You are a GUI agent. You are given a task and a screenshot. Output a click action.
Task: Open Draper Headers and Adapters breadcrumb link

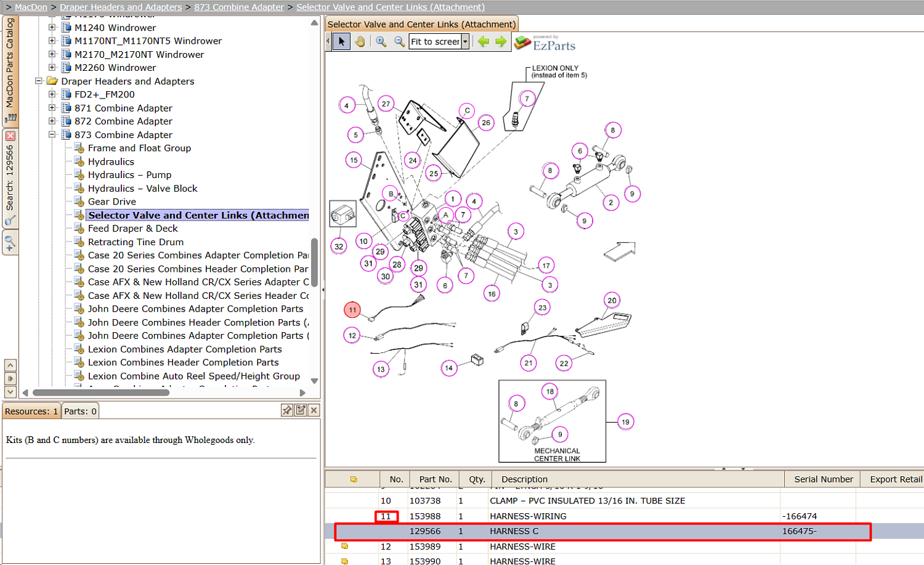(x=121, y=7)
